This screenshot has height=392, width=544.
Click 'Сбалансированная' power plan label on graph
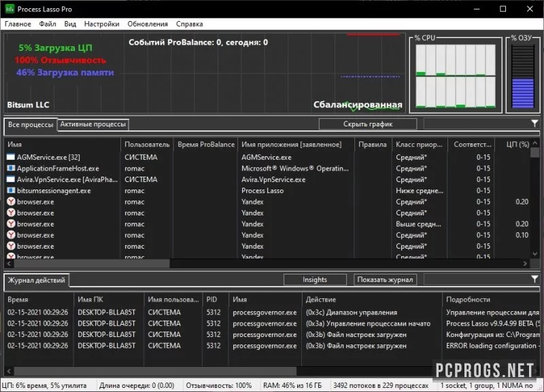tap(358, 105)
